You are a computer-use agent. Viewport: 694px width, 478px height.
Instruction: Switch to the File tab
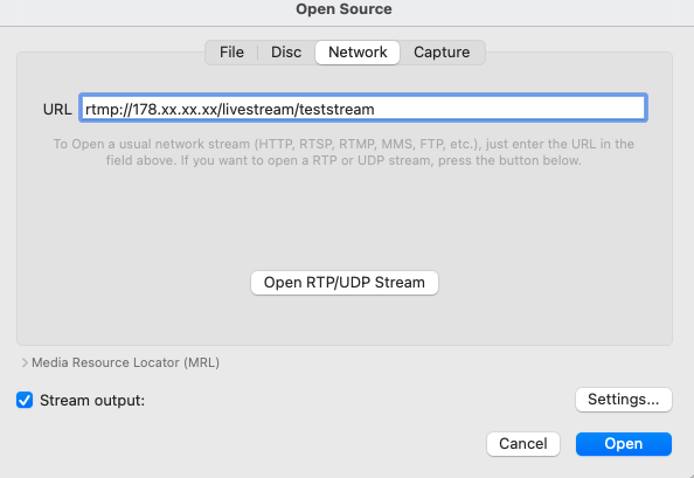(x=231, y=52)
